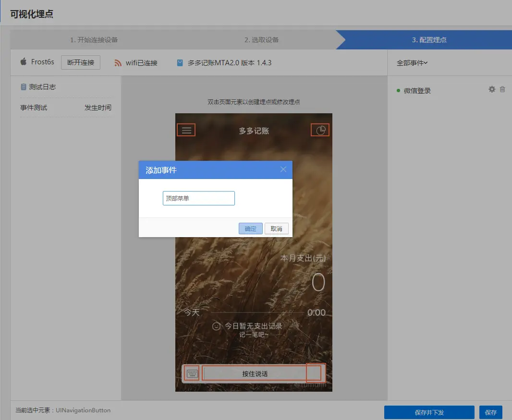This screenshot has height=420, width=512.
Task: Cancel the dialog with 取消
Action: tap(276, 229)
